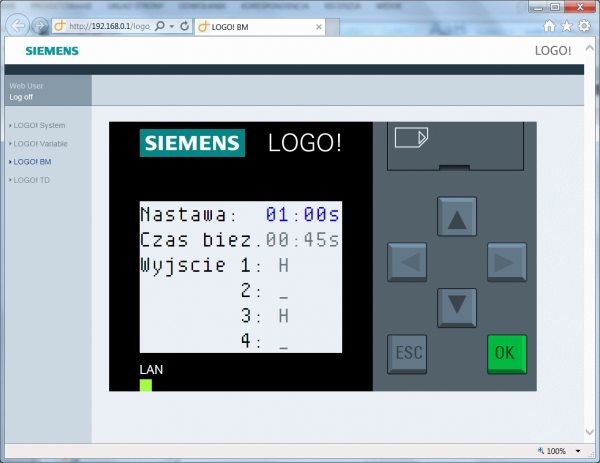Click the Nastawa value 01:00s
The image size is (600, 463).
click(x=302, y=214)
